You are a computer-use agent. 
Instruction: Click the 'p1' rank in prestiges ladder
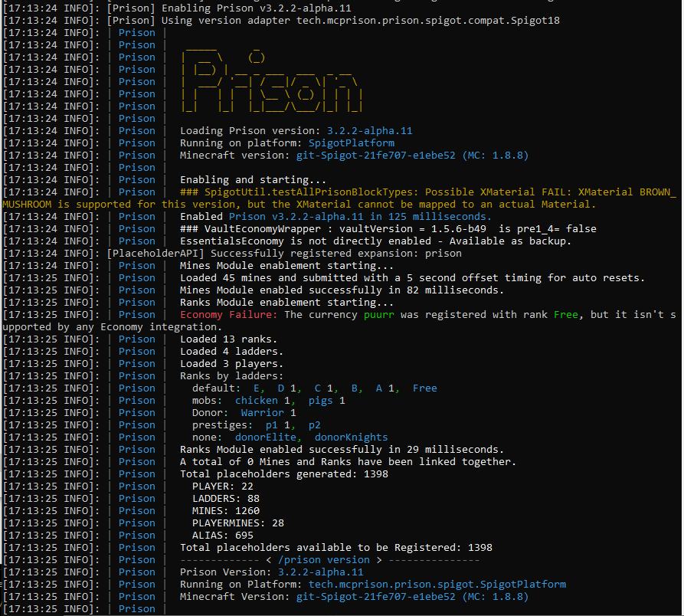[x=271, y=424]
